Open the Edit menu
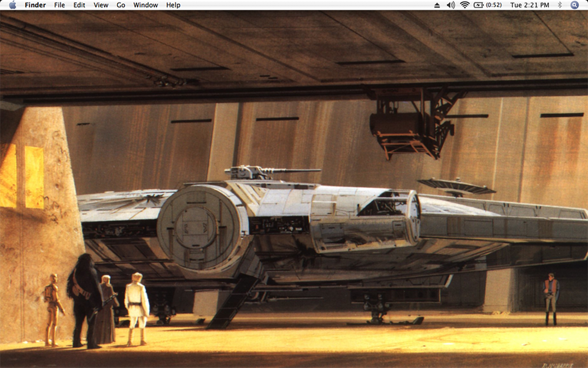 click(79, 5)
